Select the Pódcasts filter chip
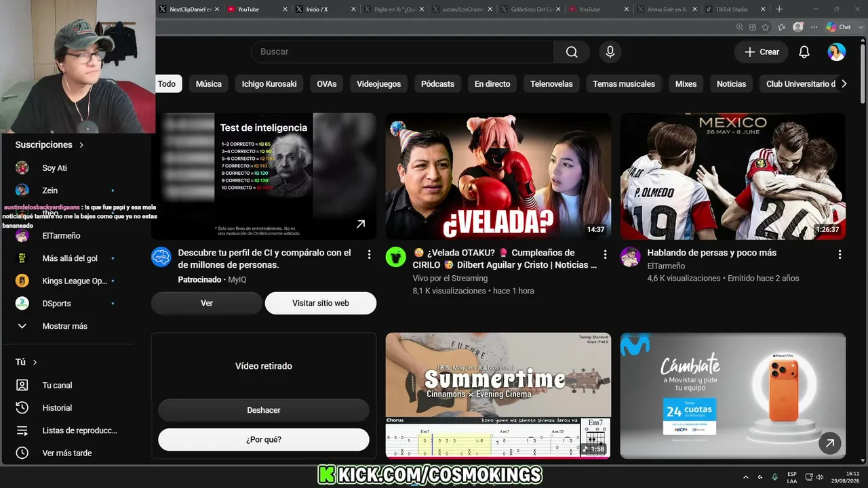The width and height of the screenshot is (868, 488). pos(438,84)
